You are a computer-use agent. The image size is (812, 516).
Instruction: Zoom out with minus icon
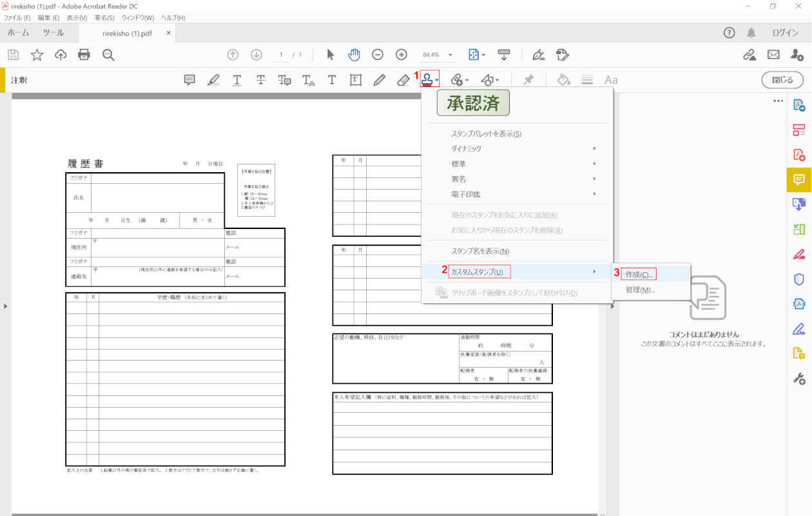(x=378, y=55)
